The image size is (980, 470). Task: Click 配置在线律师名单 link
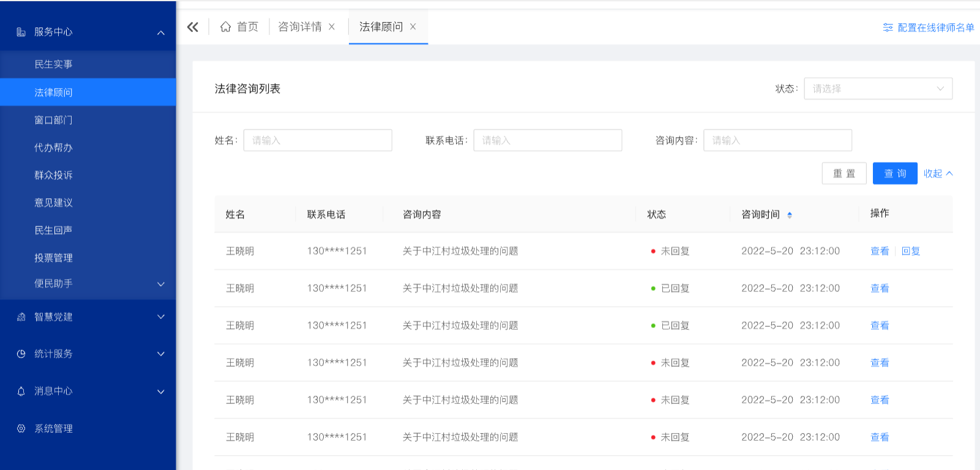935,28
